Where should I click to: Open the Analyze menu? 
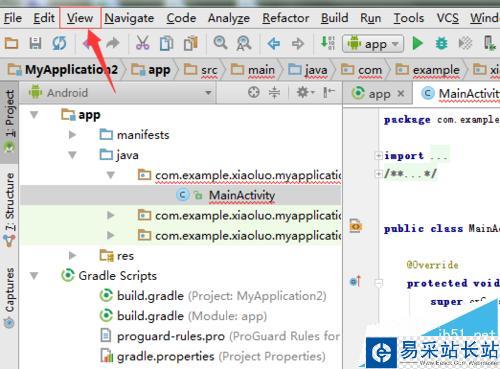[229, 18]
